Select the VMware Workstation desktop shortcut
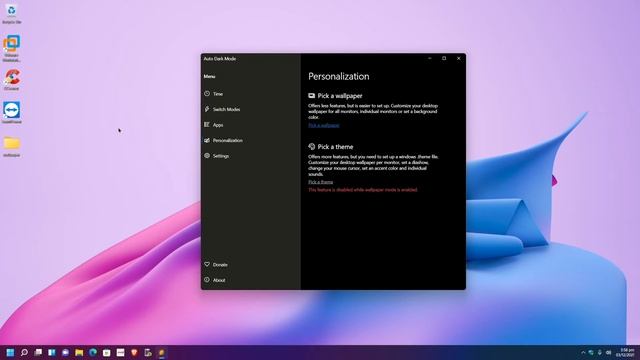 coord(11,48)
